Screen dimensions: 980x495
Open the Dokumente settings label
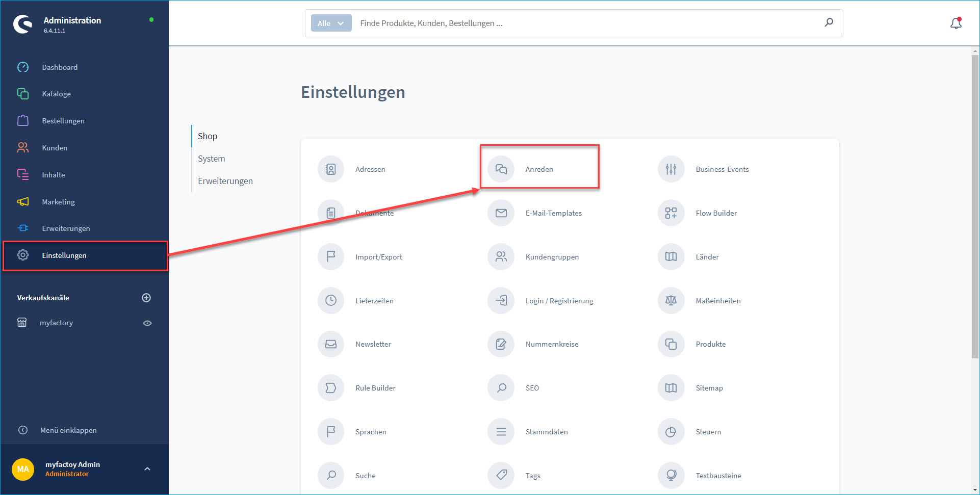click(375, 213)
